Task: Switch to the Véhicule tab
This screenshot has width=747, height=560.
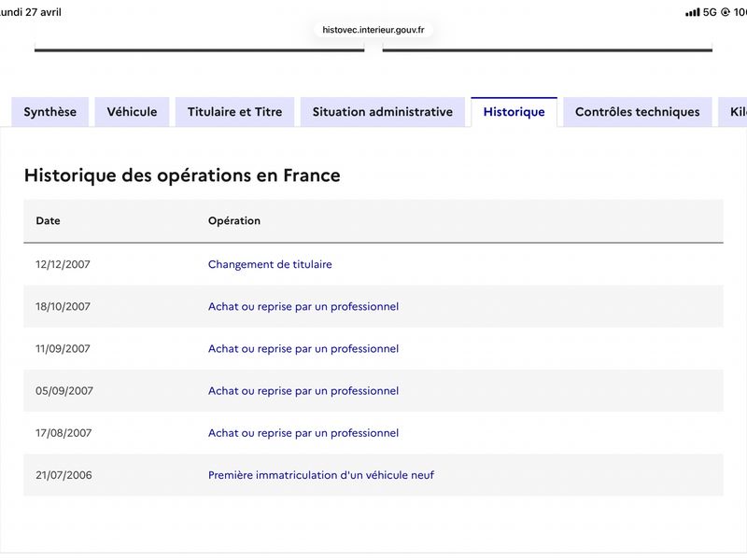Action: pos(132,112)
